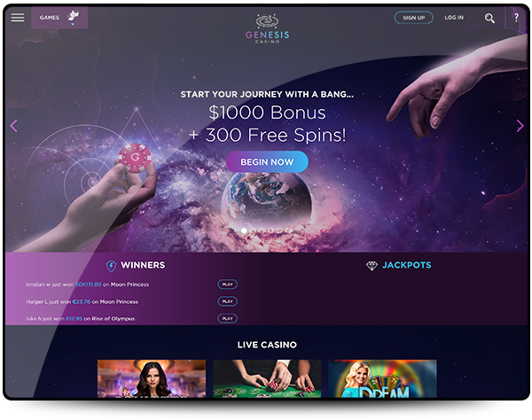Advance to next banner slide arrow
This screenshot has height=420, width=532.
click(x=520, y=126)
